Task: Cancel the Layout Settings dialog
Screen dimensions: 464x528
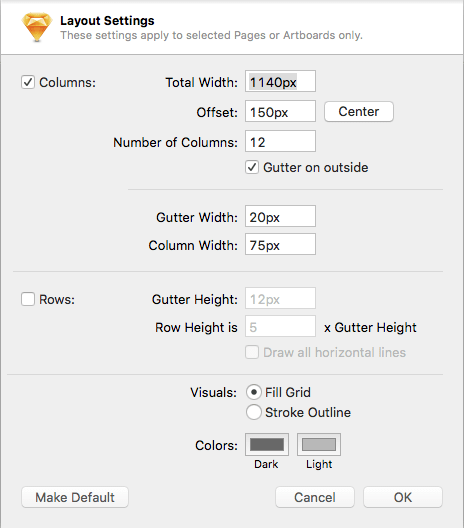Action: (x=315, y=497)
